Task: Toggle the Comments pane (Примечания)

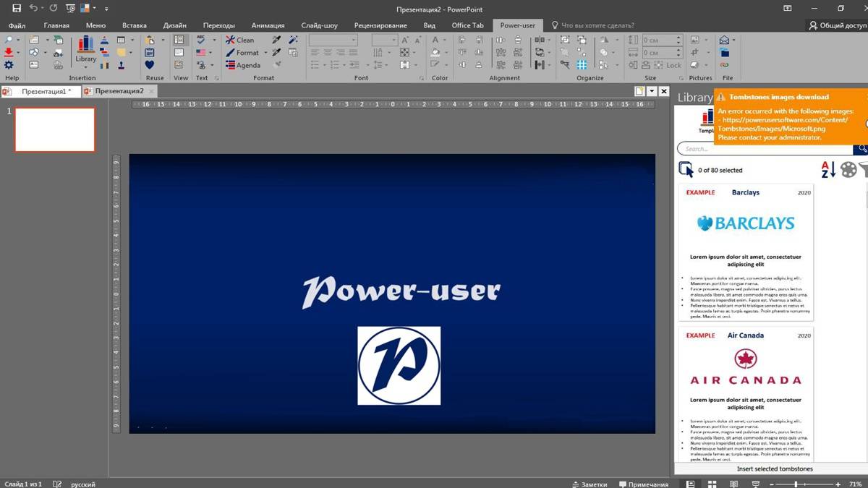Action: (643, 484)
